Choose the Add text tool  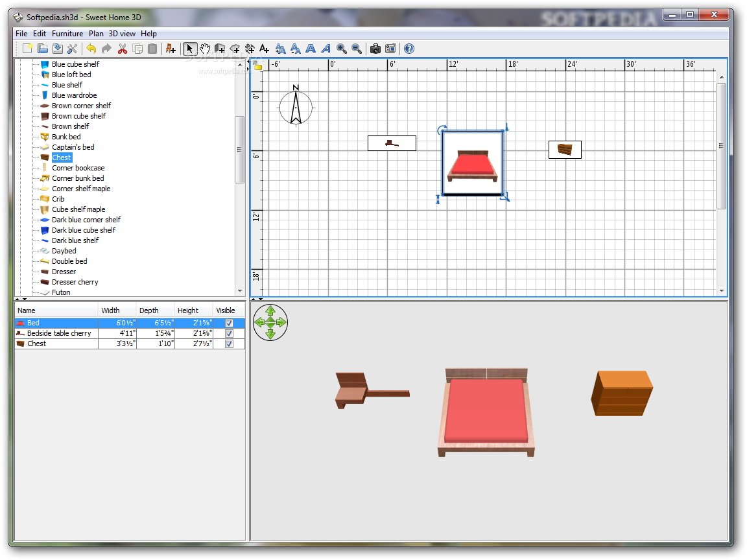pos(264,49)
